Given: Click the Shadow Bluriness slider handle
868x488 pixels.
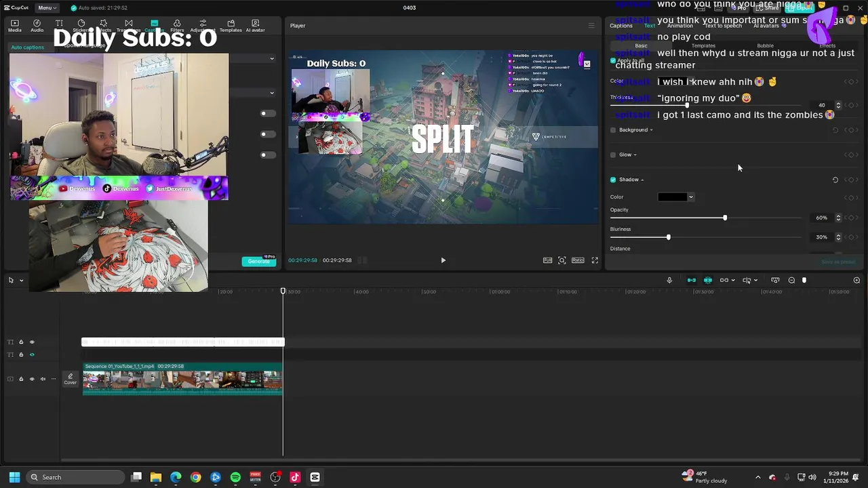Looking at the screenshot, I should tap(669, 237).
